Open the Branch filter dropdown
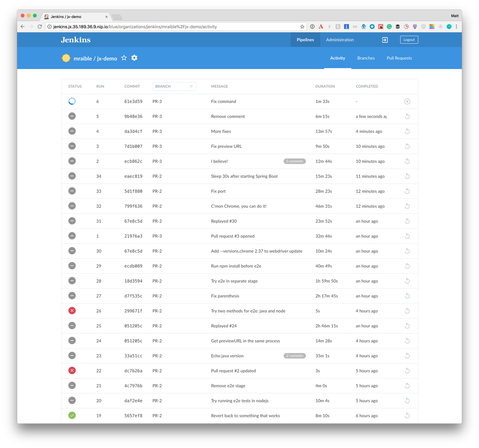Image resolution: width=479 pixels, height=448 pixels. point(174,86)
